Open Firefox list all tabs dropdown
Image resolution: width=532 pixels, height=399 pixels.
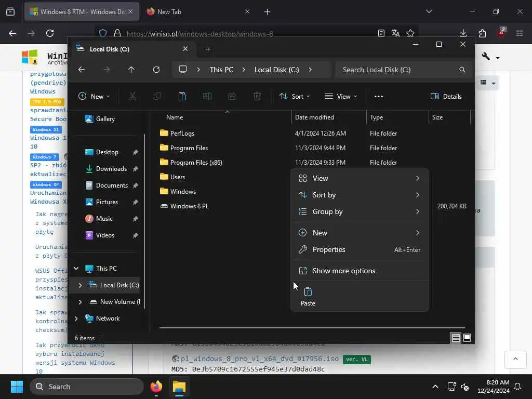[429, 11]
